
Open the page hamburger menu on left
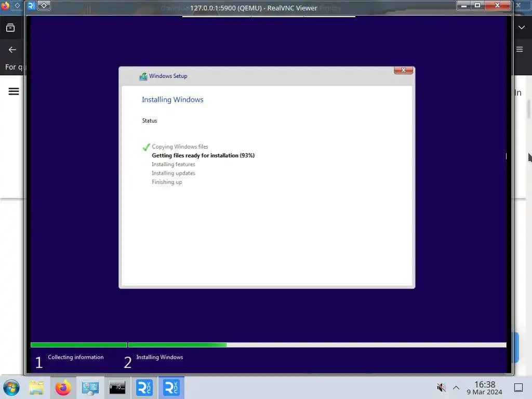coord(14,91)
